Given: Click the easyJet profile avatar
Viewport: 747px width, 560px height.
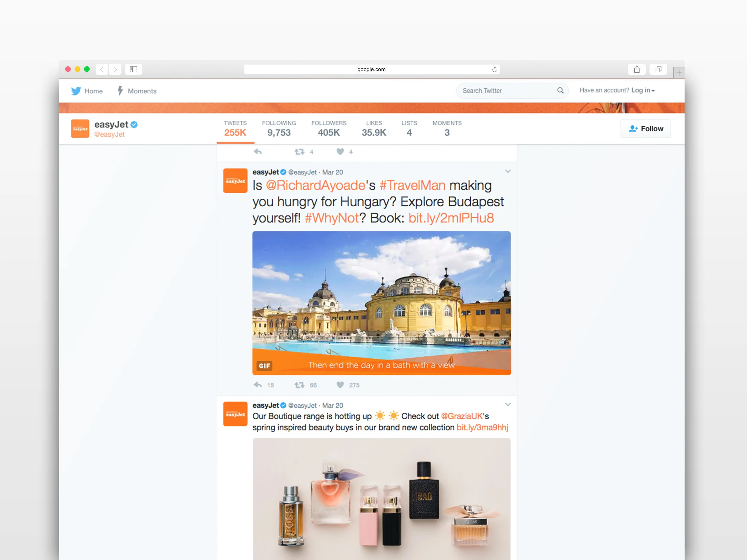Looking at the screenshot, I should click(80, 129).
